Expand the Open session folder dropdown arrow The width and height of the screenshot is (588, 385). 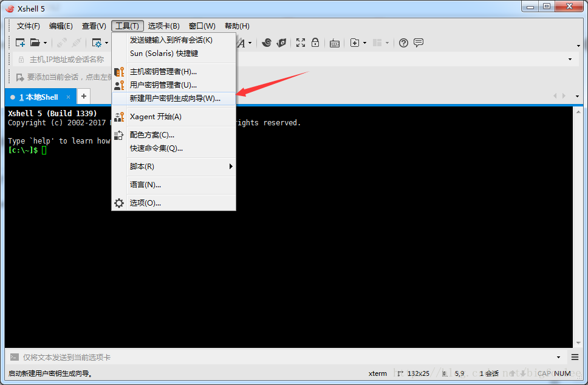tap(46, 43)
